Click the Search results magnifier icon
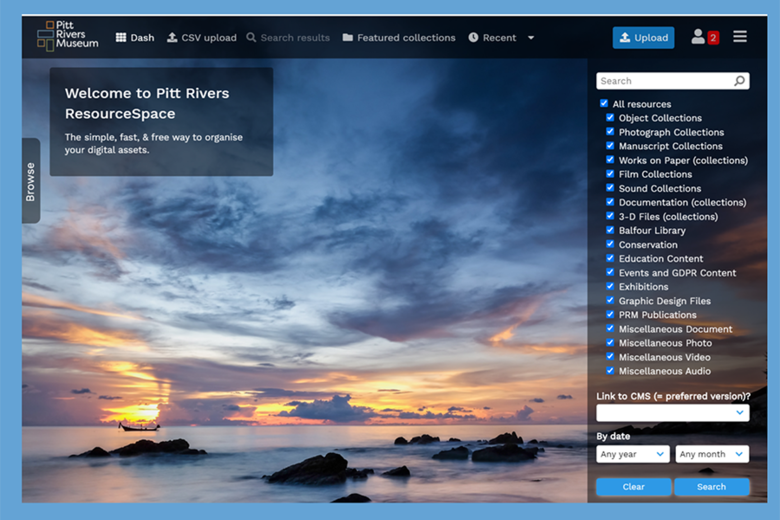The width and height of the screenshot is (780, 520). click(x=251, y=37)
